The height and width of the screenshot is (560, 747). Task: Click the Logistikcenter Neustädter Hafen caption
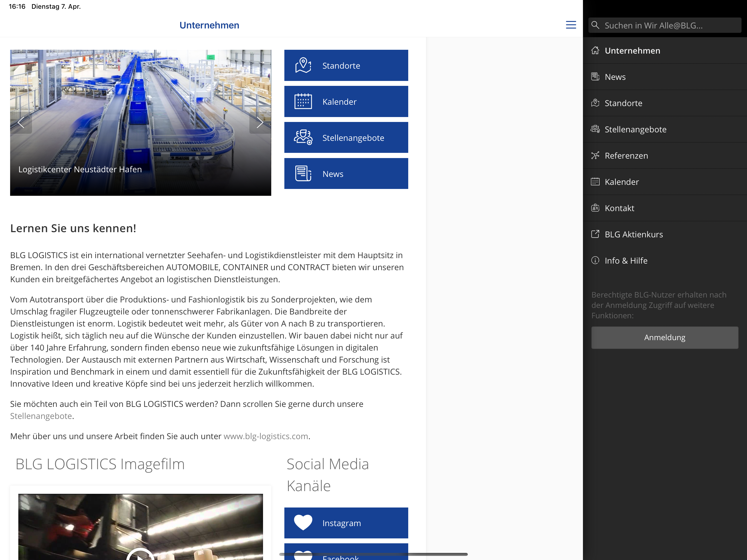80,169
